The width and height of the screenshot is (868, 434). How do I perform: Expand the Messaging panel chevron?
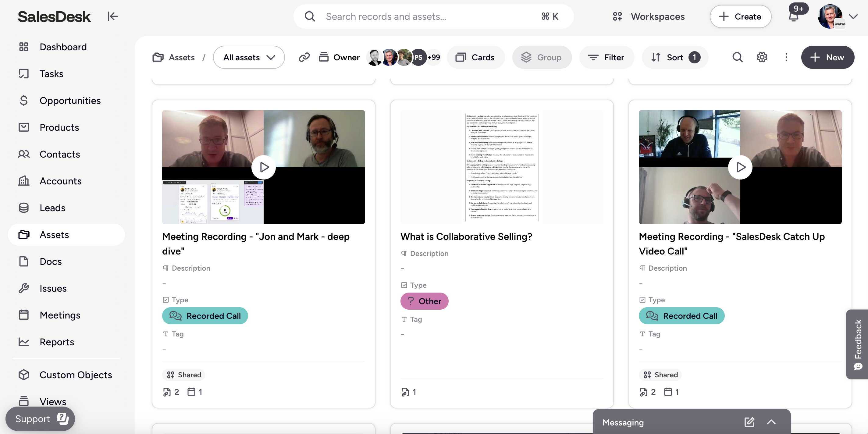click(x=771, y=422)
